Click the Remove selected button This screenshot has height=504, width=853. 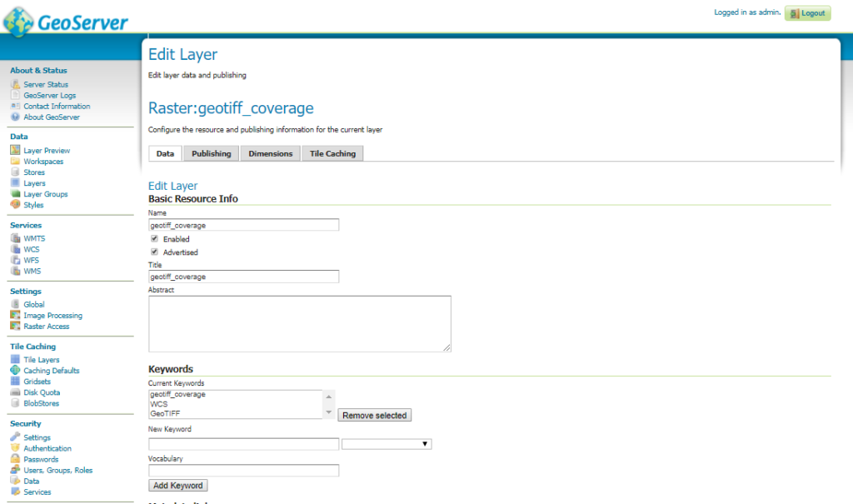[374, 415]
